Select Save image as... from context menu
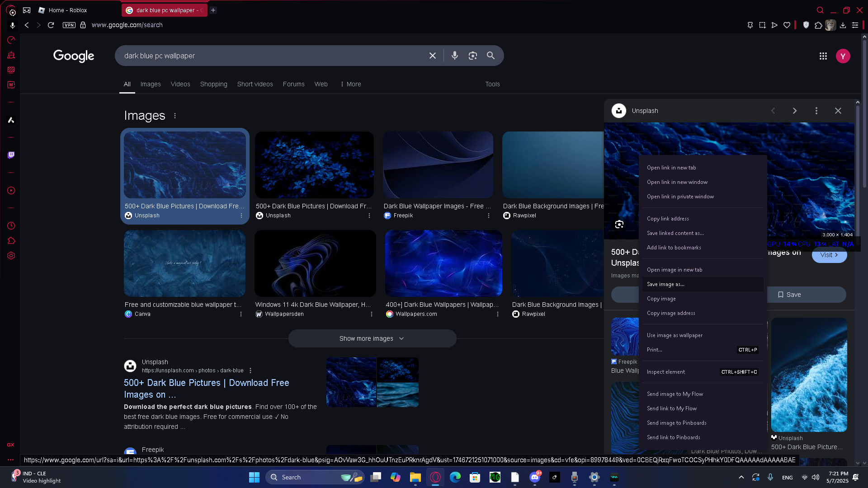 (x=665, y=284)
